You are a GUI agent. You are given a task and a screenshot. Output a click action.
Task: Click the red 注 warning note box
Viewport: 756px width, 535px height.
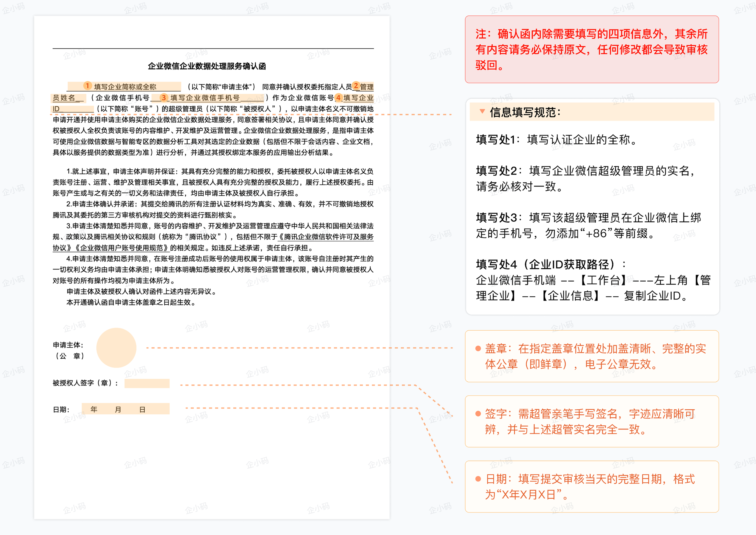pyautogui.click(x=592, y=49)
